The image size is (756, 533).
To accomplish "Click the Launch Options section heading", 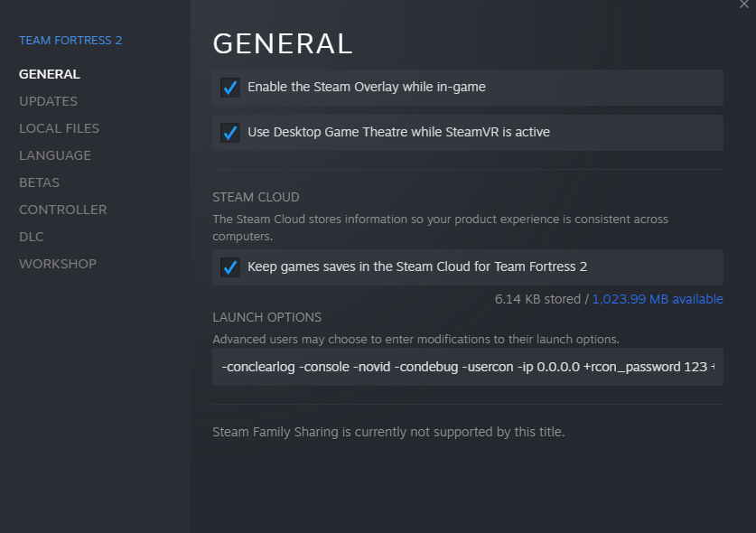I will (266, 317).
